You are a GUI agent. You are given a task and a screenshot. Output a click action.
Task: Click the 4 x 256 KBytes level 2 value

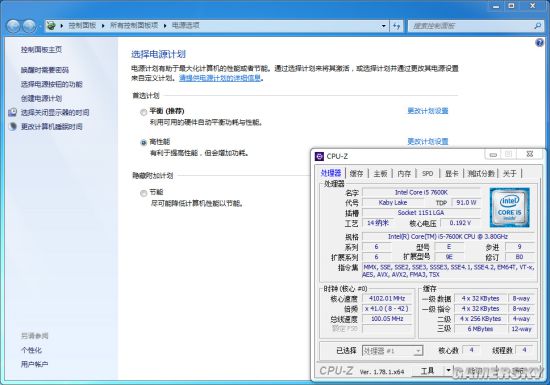480,319
